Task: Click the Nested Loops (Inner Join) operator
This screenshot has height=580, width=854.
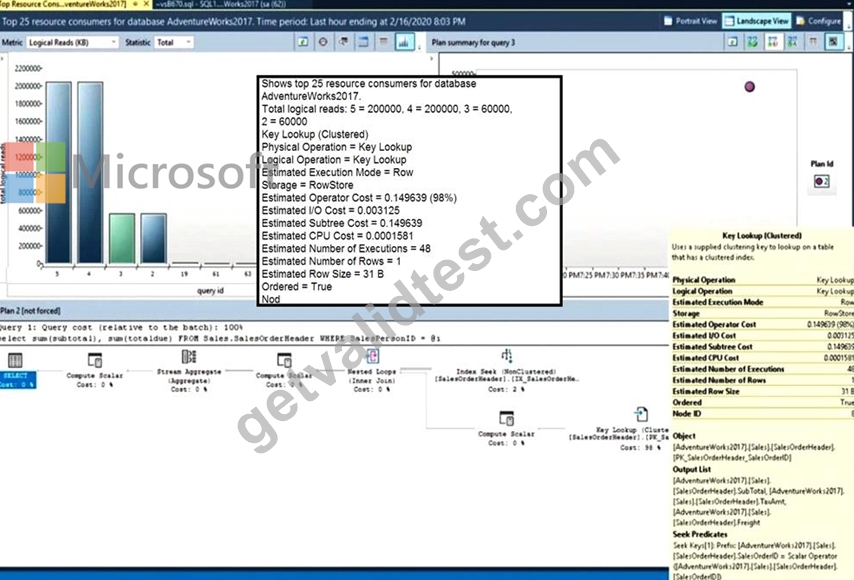Action: point(372,369)
